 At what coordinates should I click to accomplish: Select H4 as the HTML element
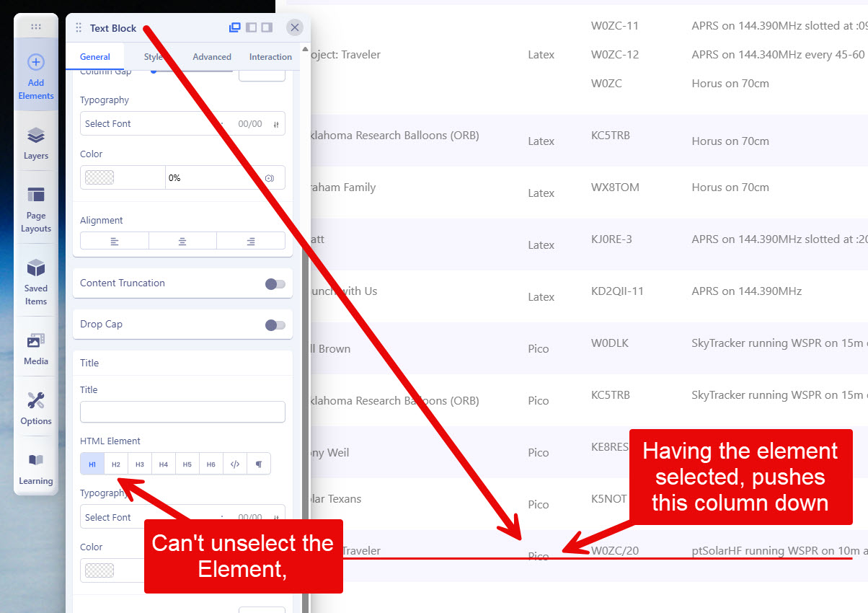164,464
